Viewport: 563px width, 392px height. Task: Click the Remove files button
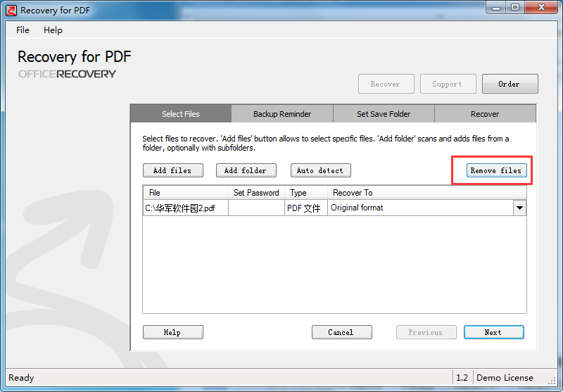pyautogui.click(x=496, y=170)
